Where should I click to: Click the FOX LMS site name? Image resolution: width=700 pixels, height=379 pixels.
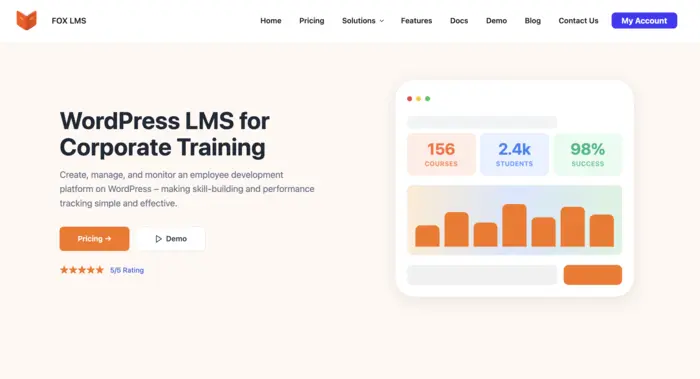[x=69, y=21]
